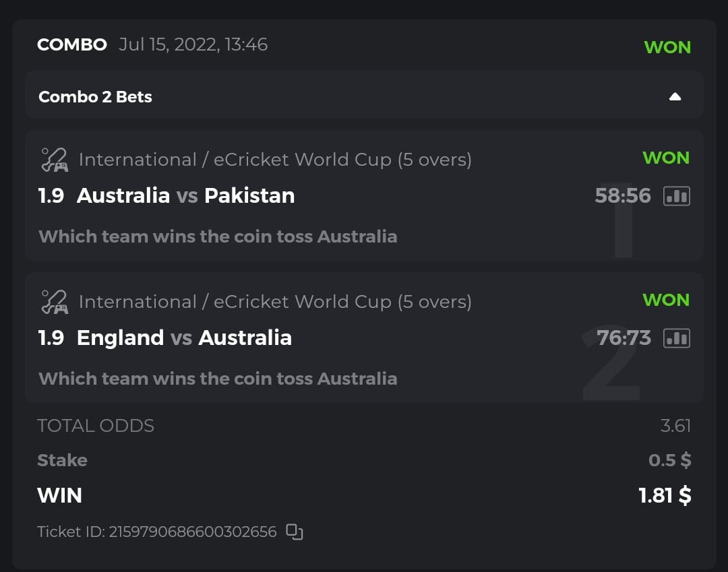Click the 76:73 score
Image resolution: width=728 pixels, height=572 pixels.
624,338
